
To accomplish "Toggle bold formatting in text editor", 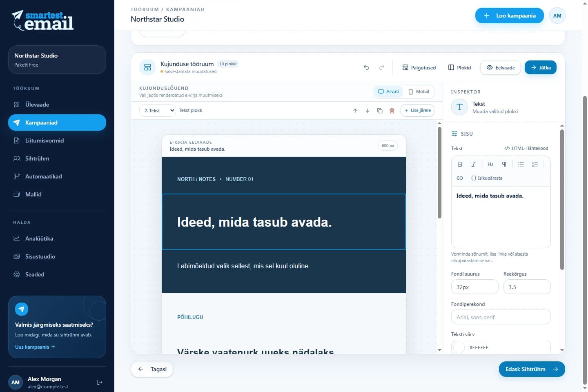I will click(x=460, y=164).
